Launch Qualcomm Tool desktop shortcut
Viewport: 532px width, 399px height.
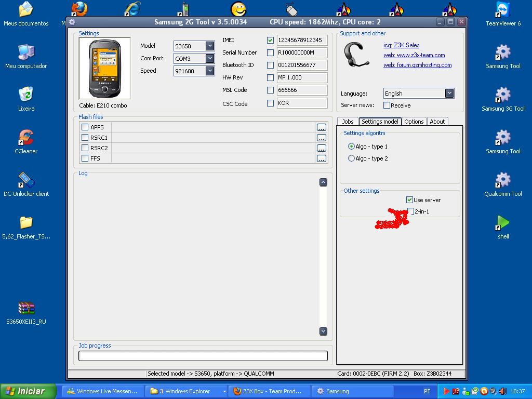503,184
